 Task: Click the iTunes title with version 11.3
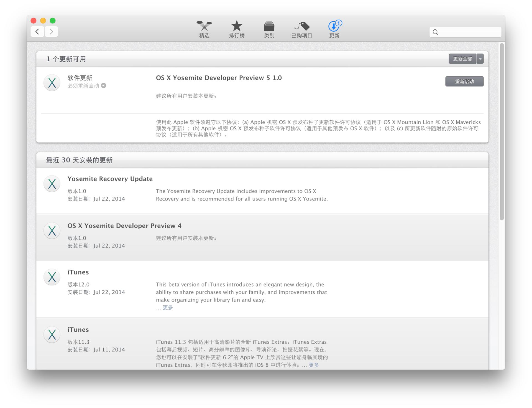point(78,330)
